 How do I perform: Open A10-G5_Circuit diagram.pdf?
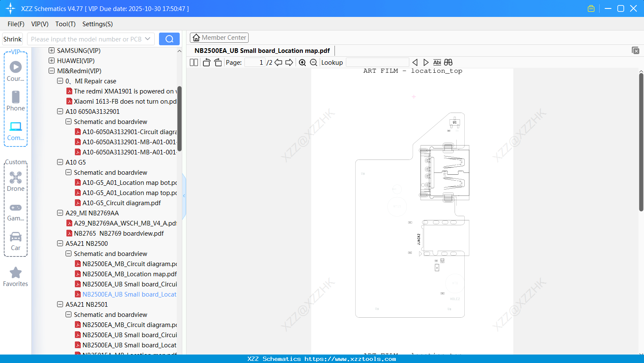click(x=118, y=203)
